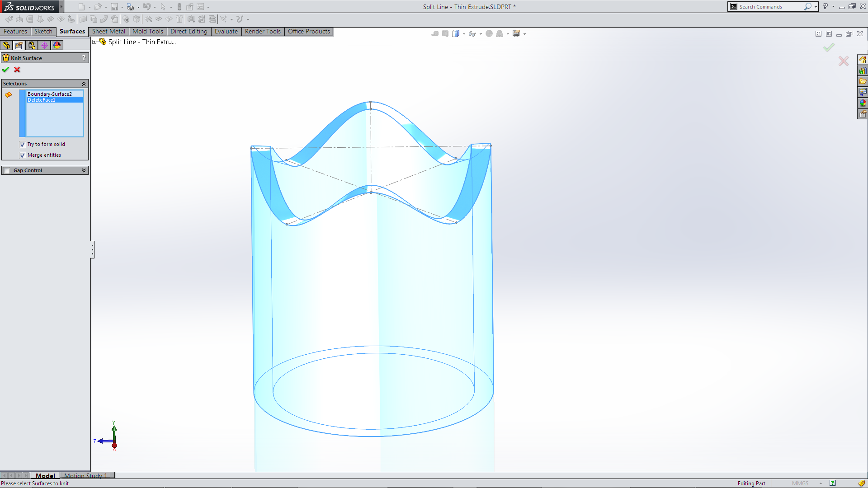Open Design Library in the task pane
868x488 pixels.
(863, 71)
